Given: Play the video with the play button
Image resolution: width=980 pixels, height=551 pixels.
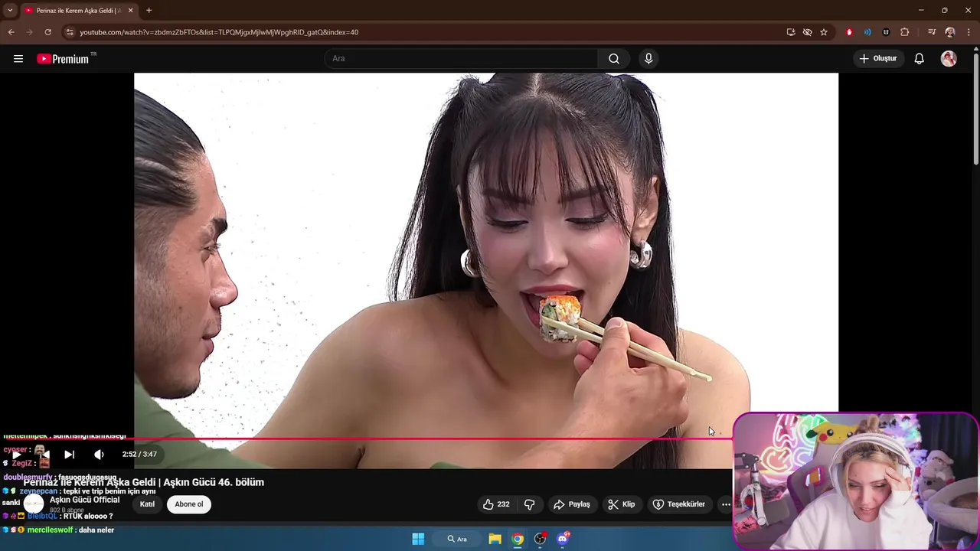Looking at the screenshot, I should pos(16,455).
